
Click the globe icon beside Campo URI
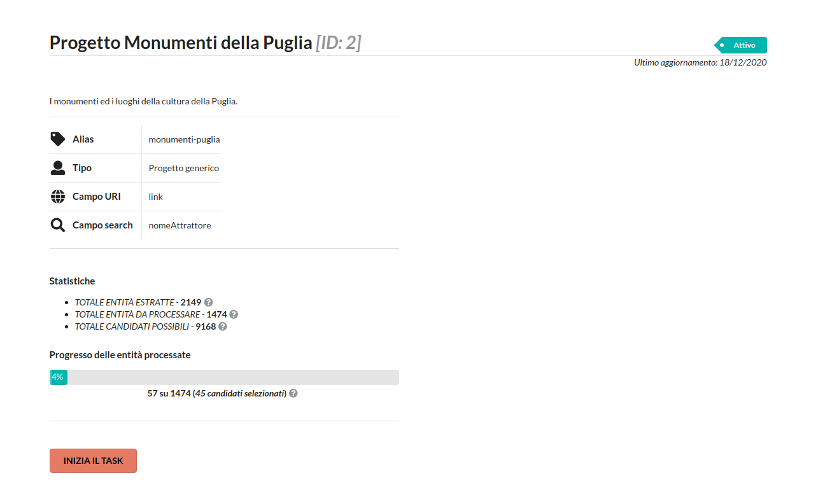58,197
